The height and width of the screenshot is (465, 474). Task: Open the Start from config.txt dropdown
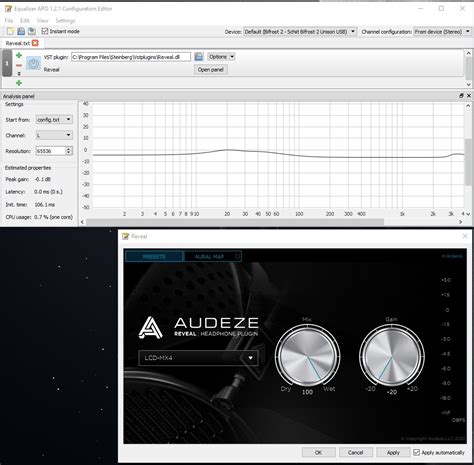54,119
